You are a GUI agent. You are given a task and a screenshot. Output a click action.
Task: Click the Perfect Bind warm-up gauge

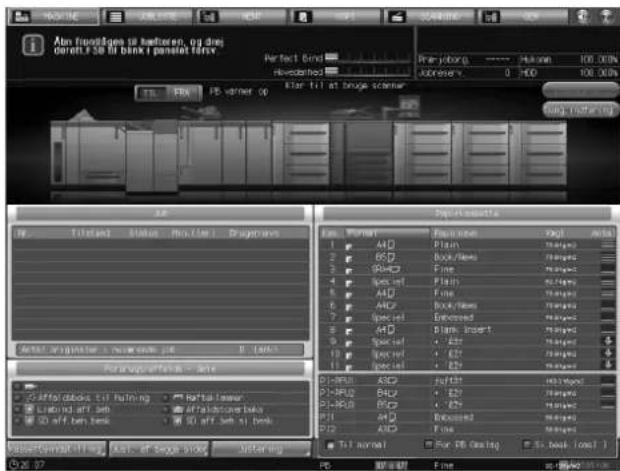pyautogui.click(x=369, y=58)
